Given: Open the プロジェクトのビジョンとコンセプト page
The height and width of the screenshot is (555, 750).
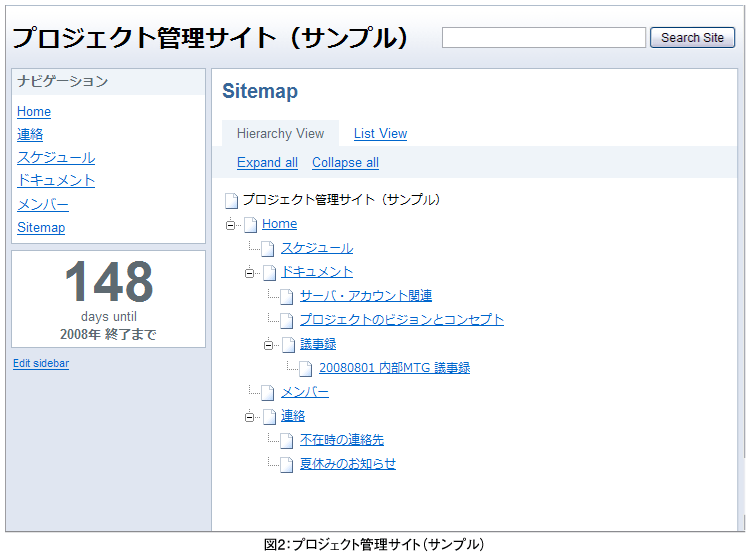Looking at the screenshot, I should tap(402, 320).
